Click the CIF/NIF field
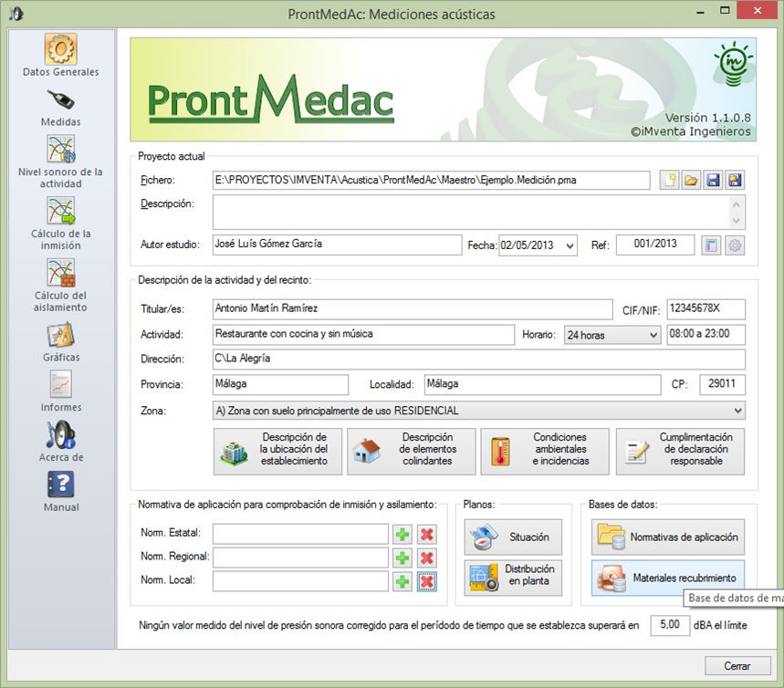 [x=706, y=309]
